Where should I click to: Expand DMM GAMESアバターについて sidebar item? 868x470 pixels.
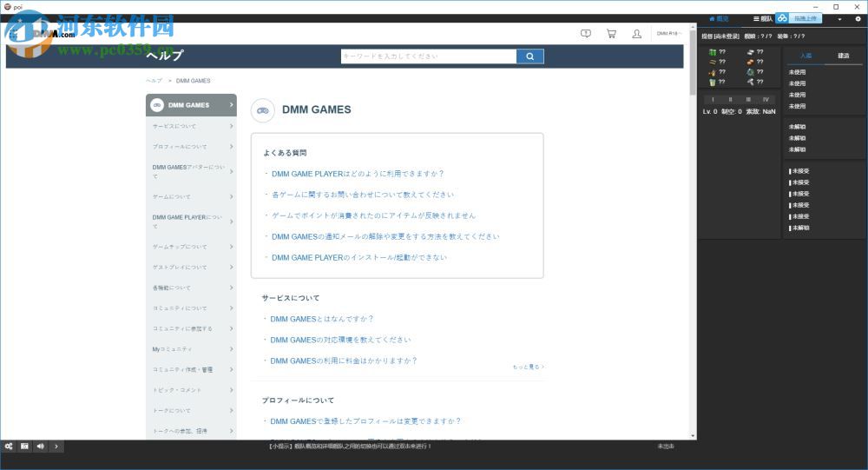(x=191, y=172)
